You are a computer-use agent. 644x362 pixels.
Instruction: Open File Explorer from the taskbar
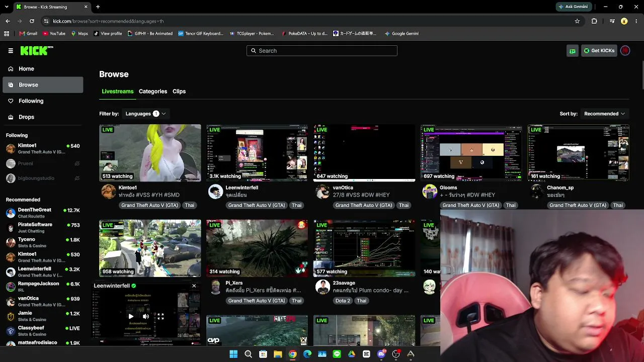pos(278,354)
